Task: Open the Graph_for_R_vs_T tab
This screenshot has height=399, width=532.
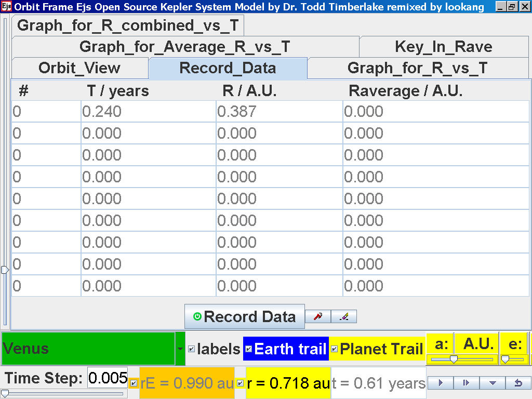Action: click(x=417, y=68)
